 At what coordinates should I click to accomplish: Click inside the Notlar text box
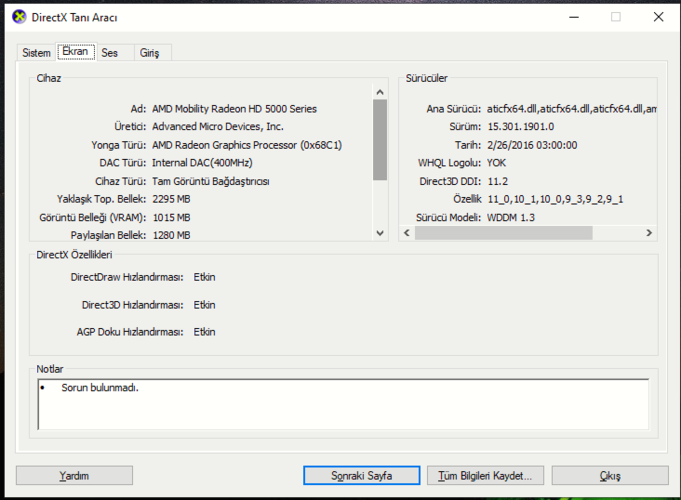coord(344,404)
